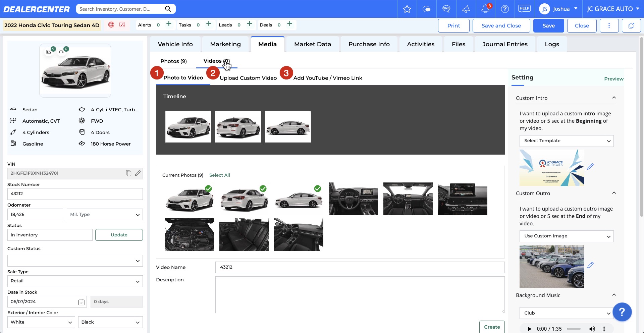
Task: Collapse the Background Music section
Action: (x=614, y=295)
